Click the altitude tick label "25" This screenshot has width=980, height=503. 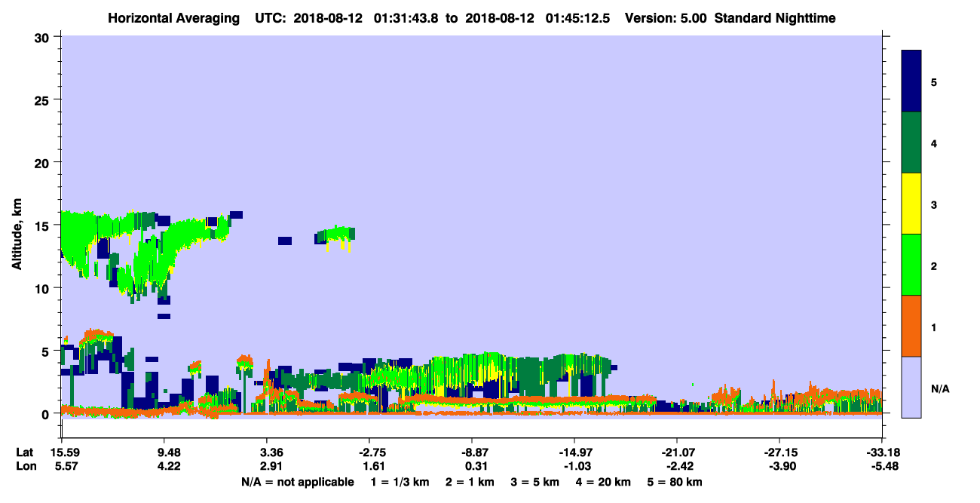coord(44,100)
